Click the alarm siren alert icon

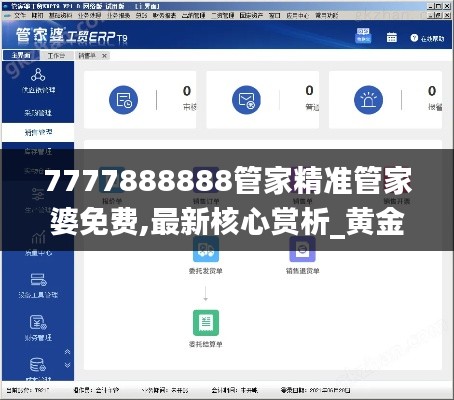tap(368, 100)
